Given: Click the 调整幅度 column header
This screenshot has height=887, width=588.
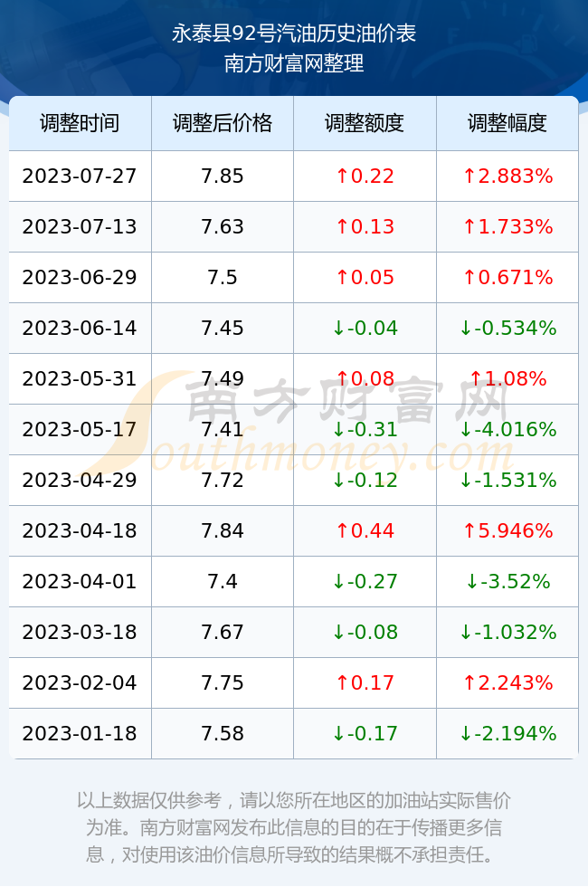Looking at the screenshot, I should (507, 123).
